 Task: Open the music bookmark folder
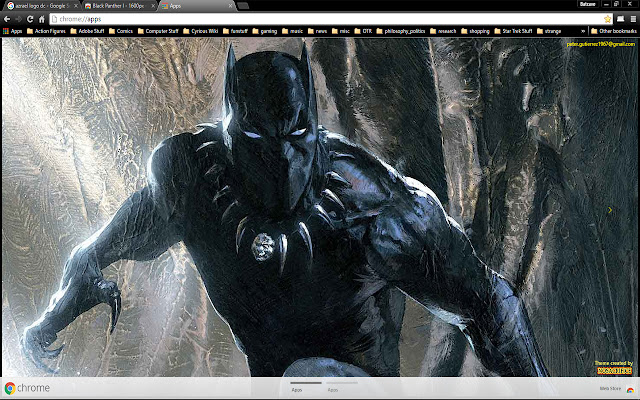click(292, 31)
